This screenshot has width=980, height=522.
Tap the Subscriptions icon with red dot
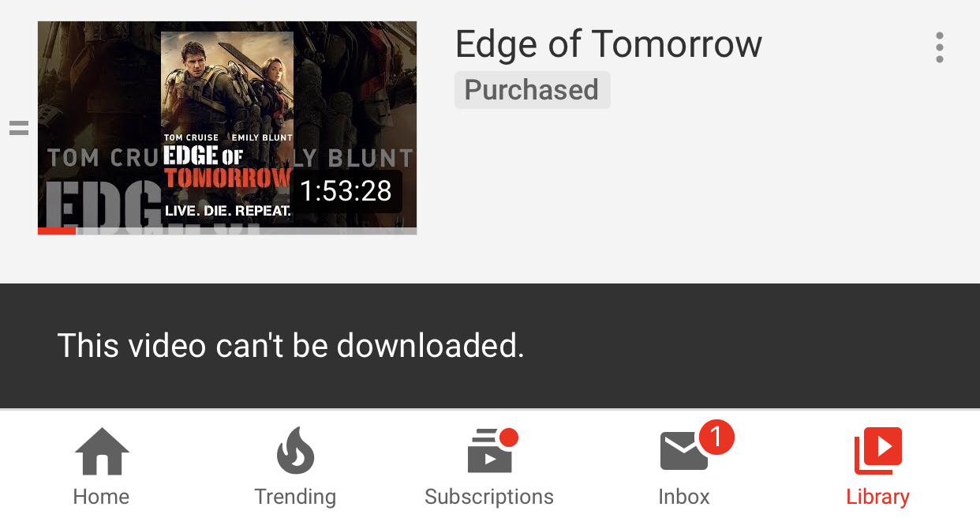click(492, 450)
